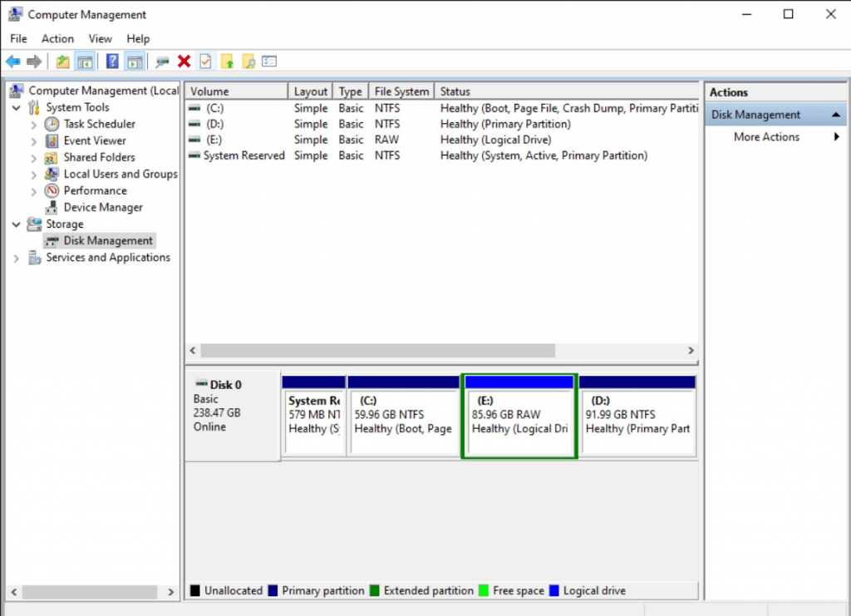Click the Forward navigation arrow
Image resolution: width=851 pixels, height=616 pixels.
tap(32, 61)
